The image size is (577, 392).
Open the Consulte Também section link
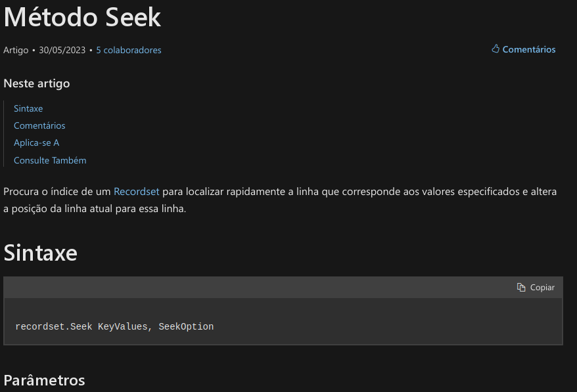50,160
